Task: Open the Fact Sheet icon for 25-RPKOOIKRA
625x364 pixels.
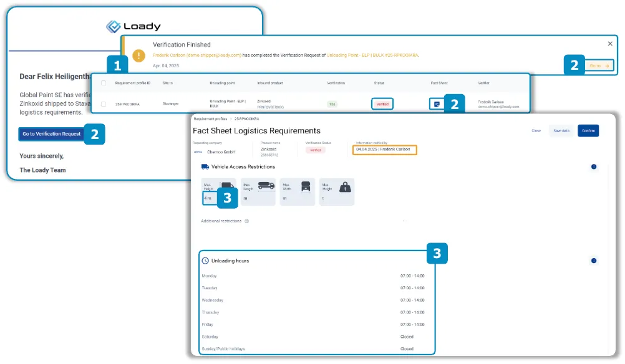Action: 437,104
